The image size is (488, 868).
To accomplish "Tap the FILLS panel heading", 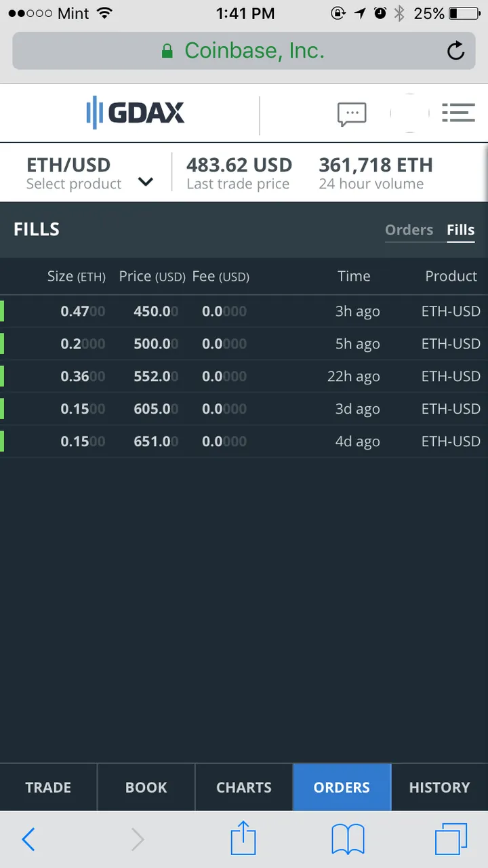I will 37,229.
